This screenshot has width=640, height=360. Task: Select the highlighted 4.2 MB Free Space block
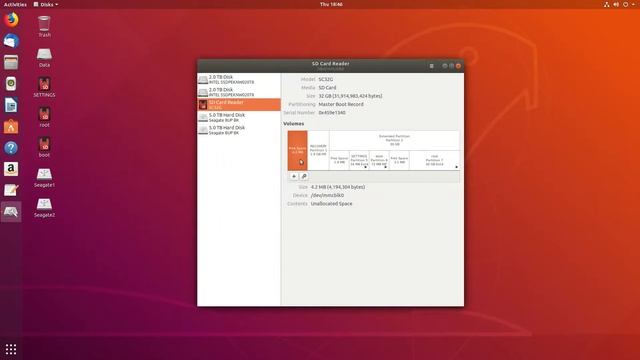[x=298, y=150]
